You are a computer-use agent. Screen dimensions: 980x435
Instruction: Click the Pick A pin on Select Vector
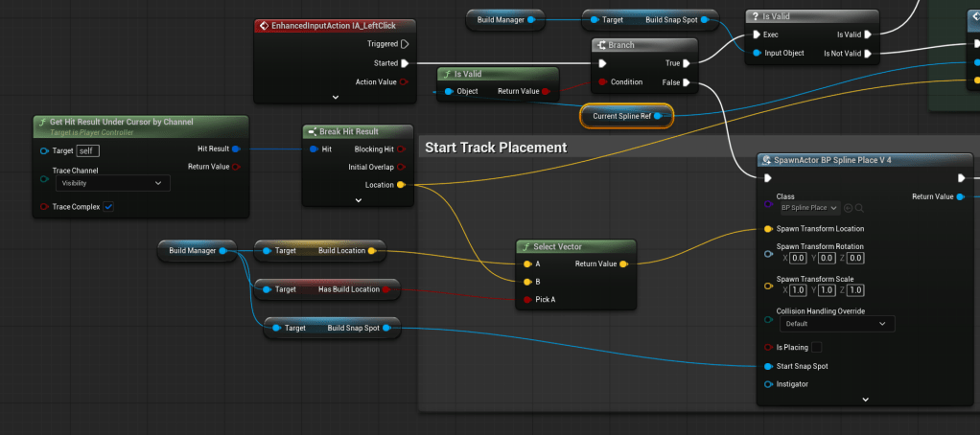525,300
